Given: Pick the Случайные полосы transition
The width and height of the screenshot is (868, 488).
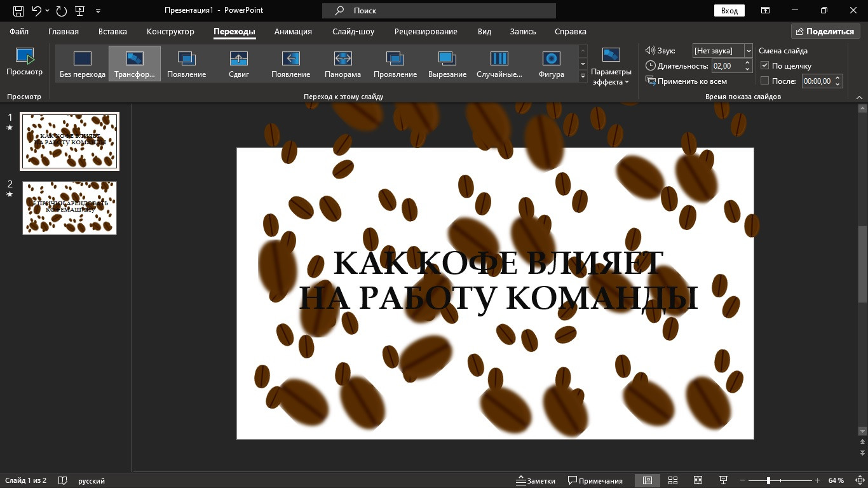Looking at the screenshot, I should pos(499,64).
